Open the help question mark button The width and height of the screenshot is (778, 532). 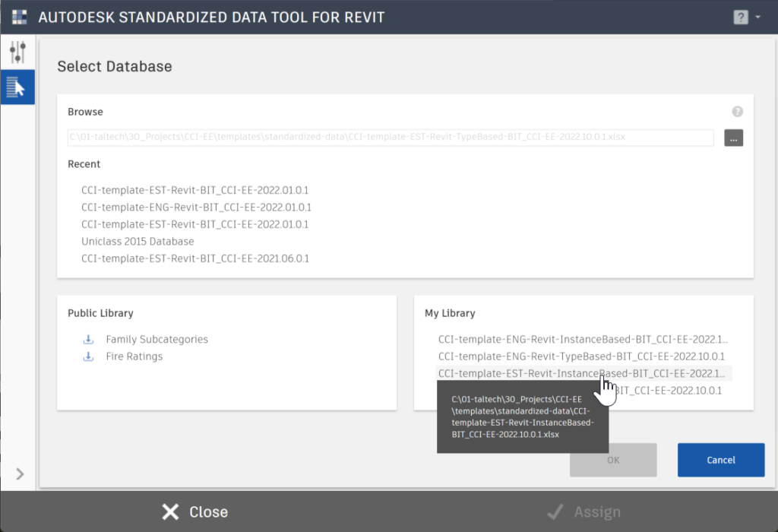point(740,17)
